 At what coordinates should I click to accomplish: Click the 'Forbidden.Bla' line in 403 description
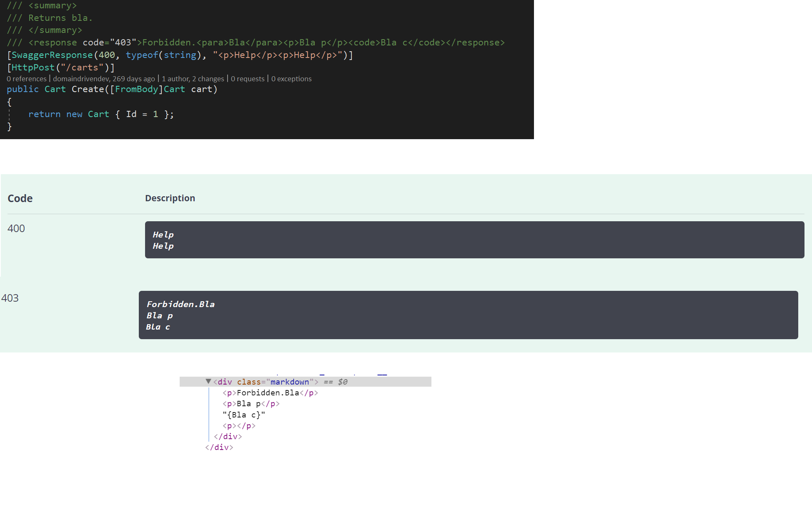click(180, 304)
